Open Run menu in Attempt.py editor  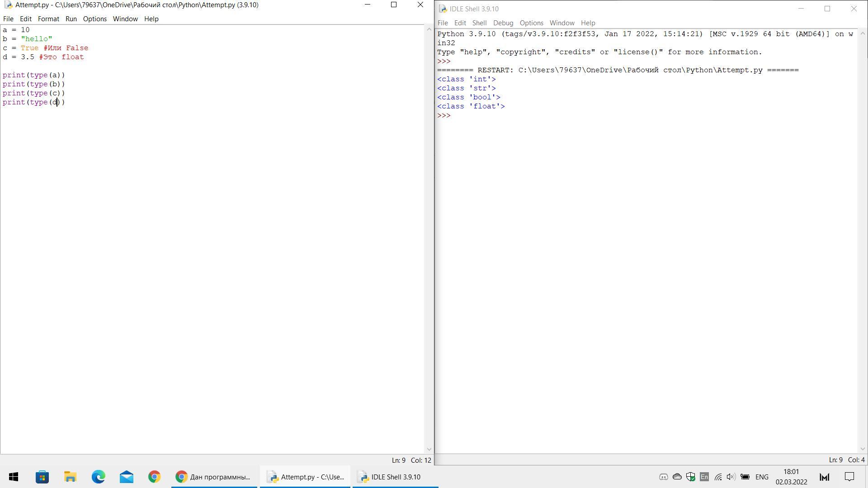point(71,19)
